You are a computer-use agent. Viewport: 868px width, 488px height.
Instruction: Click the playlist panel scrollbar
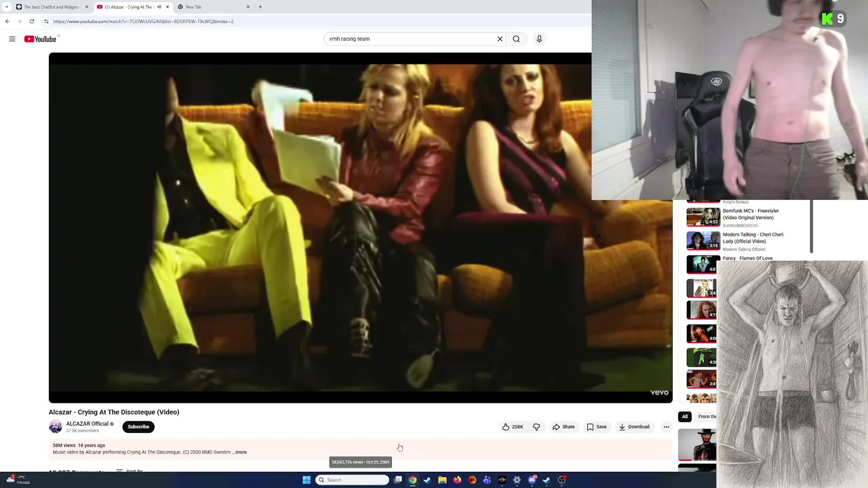810,227
